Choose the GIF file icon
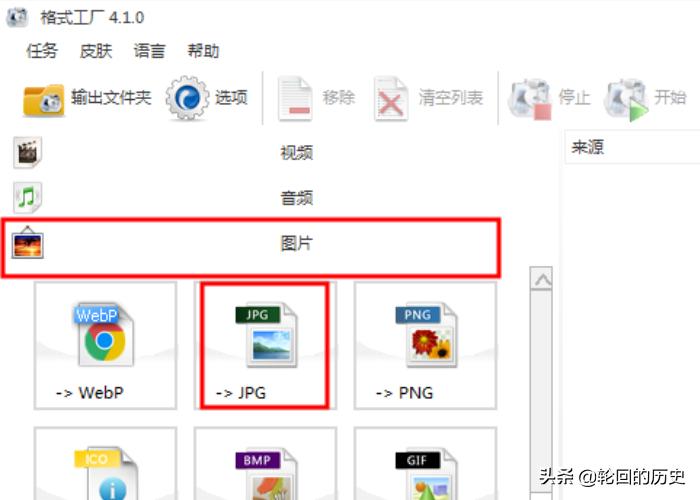This screenshot has height=500, width=700. [x=426, y=474]
